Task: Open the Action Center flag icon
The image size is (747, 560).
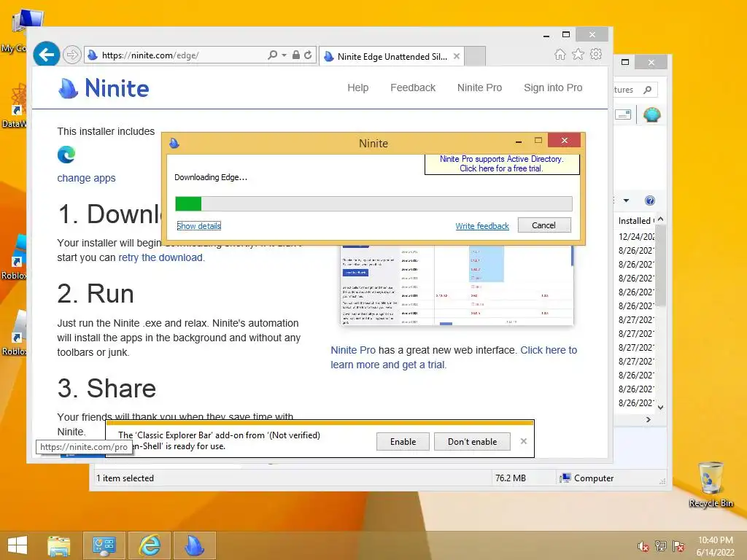Action: pyautogui.click(x=678, y=546)
